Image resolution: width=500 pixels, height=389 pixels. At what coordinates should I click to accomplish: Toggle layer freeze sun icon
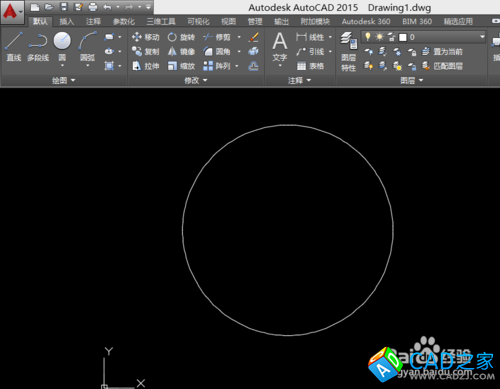(x=379, y=37)
